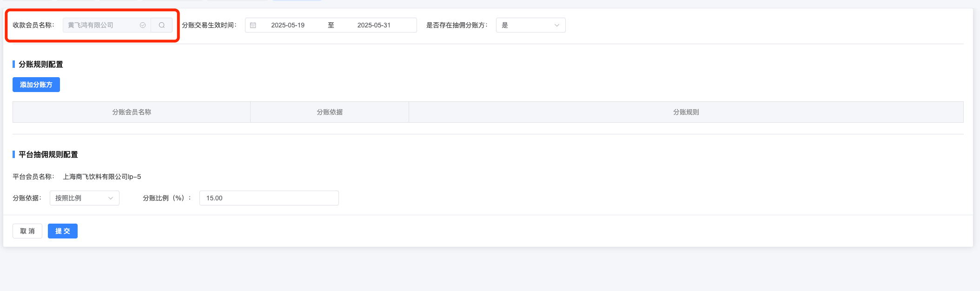Click the 平台抽佣规则配置 section heading
The image size is (980, 291).
pos(48,154)
